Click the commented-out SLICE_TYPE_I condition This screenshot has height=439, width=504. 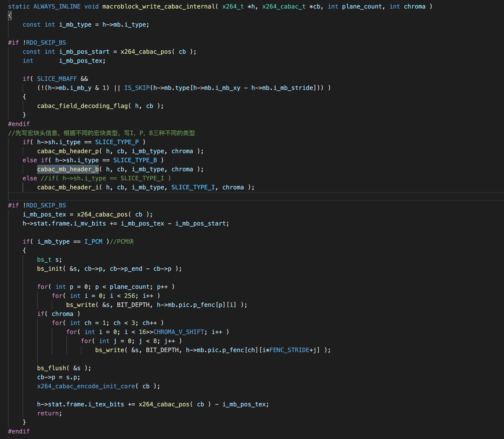(106, 178)
